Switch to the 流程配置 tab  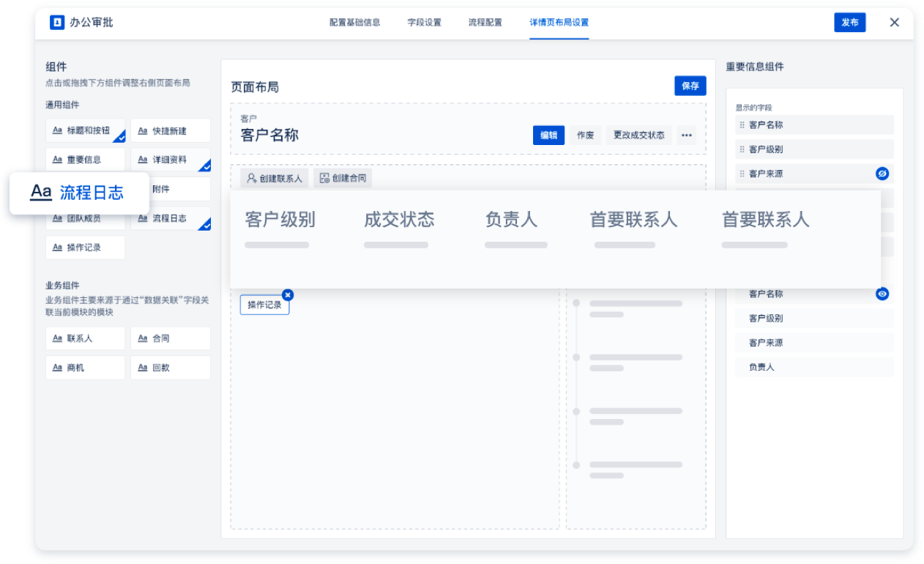[485, 23]
